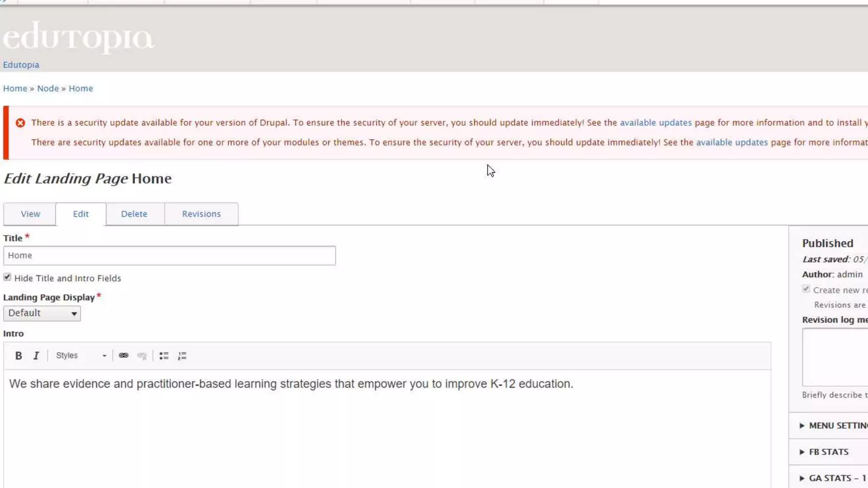868x488 pixels.
Task: Click into the Title input field
Action: (170, 256)
